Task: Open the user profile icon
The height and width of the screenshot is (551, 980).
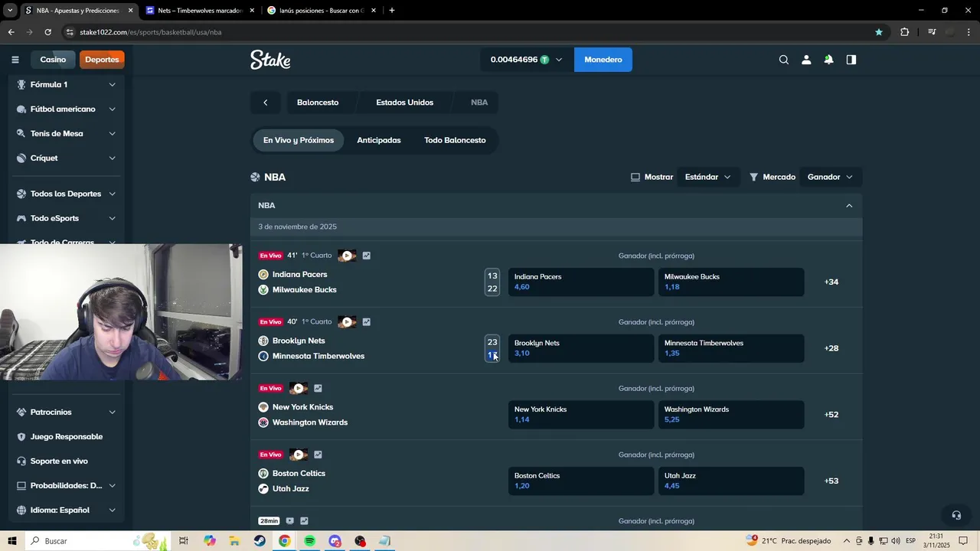Action: [x=806, y=60]
